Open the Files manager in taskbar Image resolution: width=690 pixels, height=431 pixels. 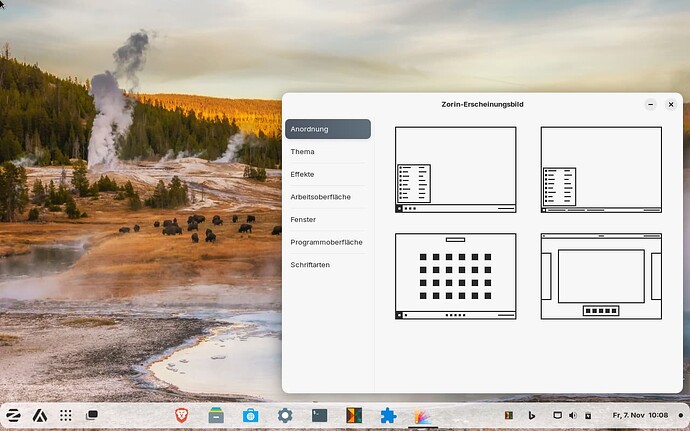216,415
